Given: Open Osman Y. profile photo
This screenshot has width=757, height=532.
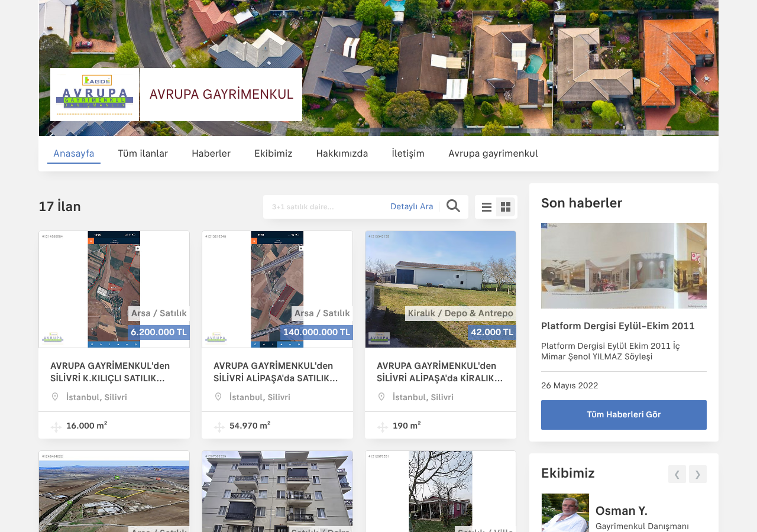Looking at the screenshot, I should (565, 513).
